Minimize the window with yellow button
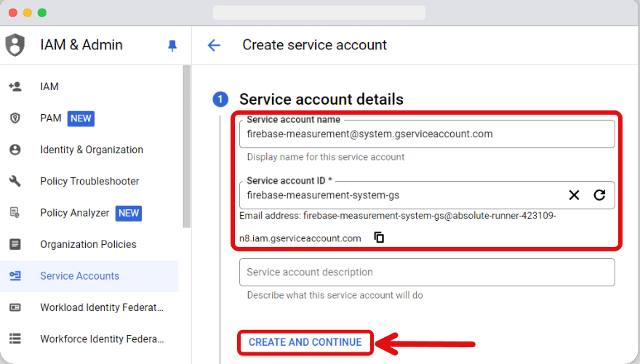The height and width of the screenshot is (364, 640). point(28,12)
